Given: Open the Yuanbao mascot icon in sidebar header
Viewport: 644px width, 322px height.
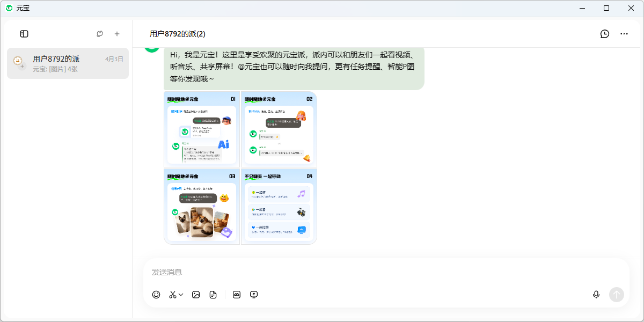Looking at the screenshot, I should [100, 34].
